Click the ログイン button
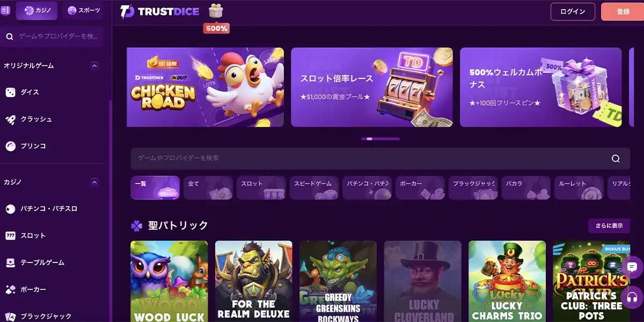 [573, 12]
